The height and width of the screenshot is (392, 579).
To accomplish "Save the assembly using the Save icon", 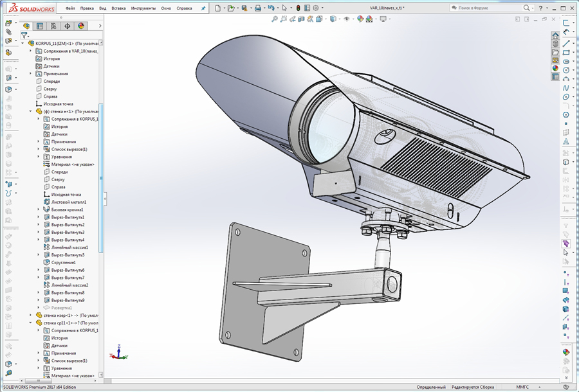I will click(x=245, y=7).
